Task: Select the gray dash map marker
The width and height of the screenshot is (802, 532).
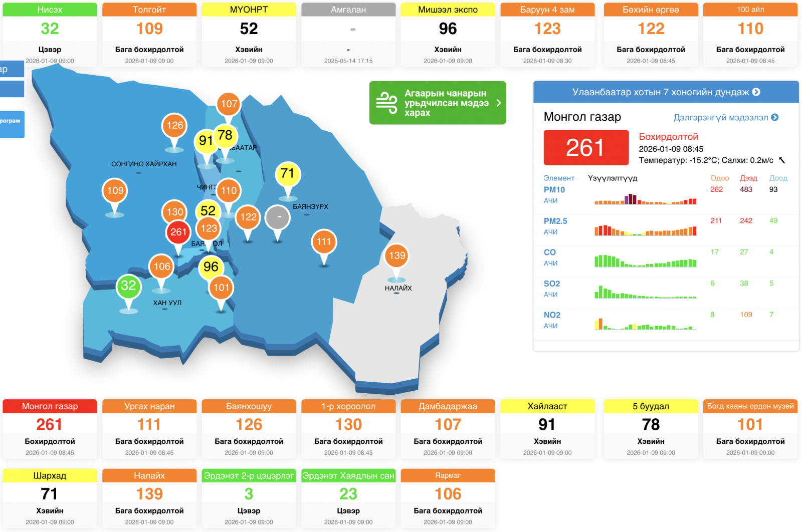Action: (278, 217)
